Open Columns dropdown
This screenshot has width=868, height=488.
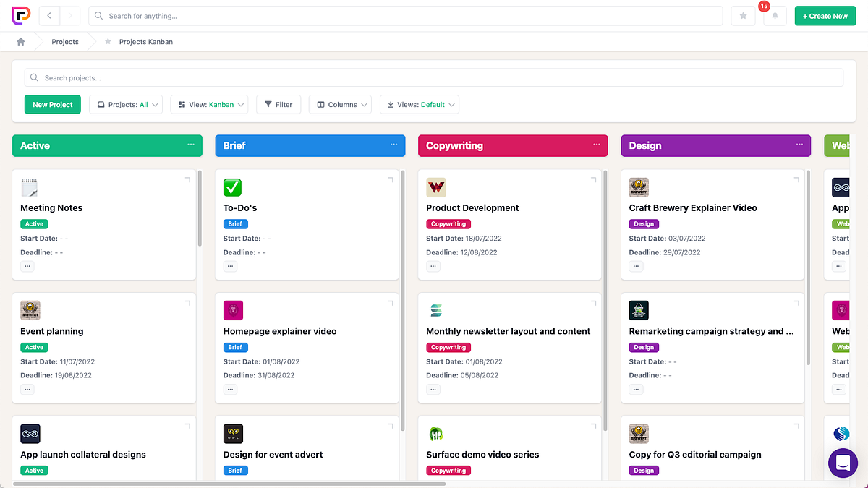coord(340,105)
